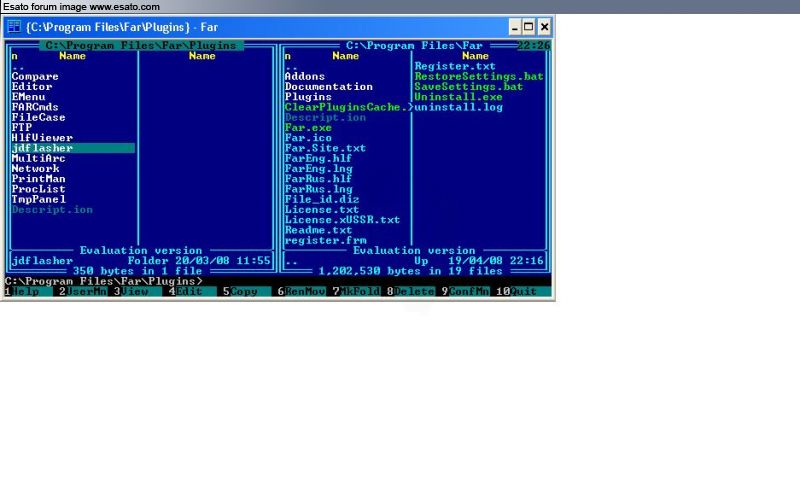Click the 22:26 clock in the corner

pos(534,45)
